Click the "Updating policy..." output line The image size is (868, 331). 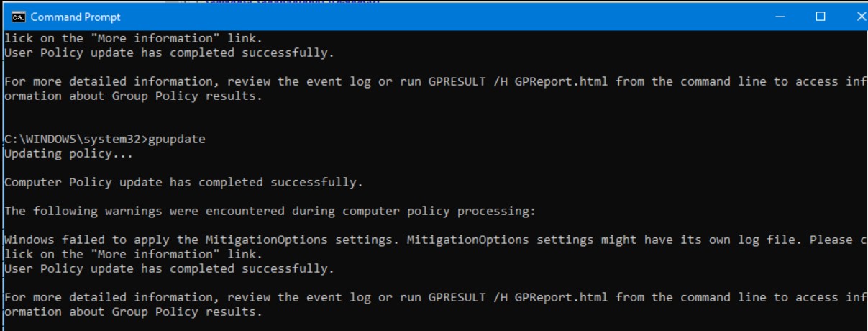point(55,153)
